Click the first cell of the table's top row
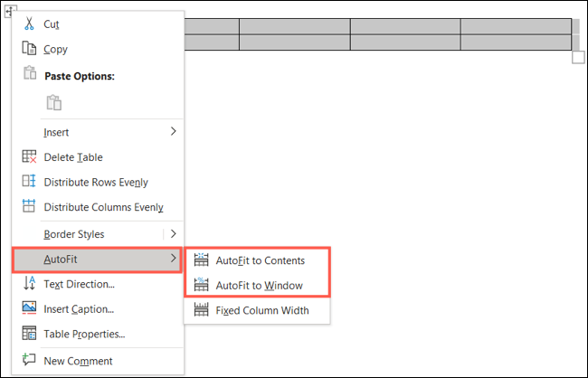The height and width of the screenshot is (378, 588). [x=211, y=26]
